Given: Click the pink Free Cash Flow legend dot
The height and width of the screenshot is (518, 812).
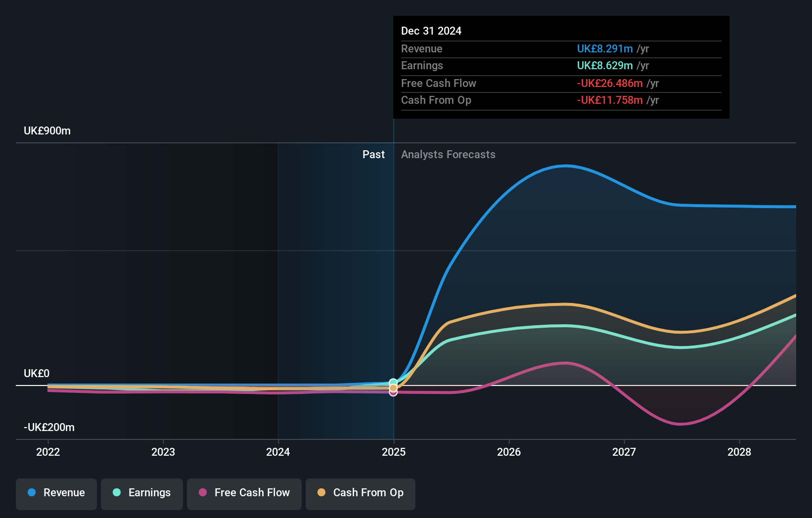Looking at the screenshot, I should click(x=202, y=493).
